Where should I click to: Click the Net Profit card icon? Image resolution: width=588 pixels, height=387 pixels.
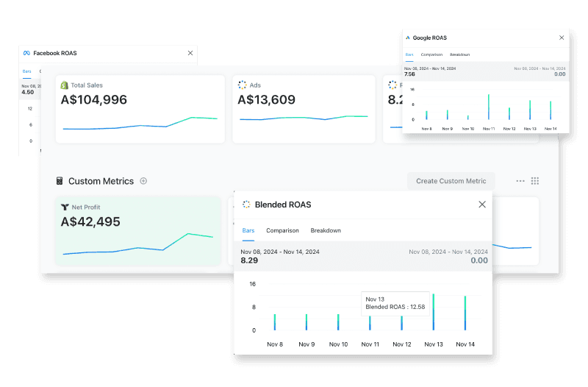(65, 207)
